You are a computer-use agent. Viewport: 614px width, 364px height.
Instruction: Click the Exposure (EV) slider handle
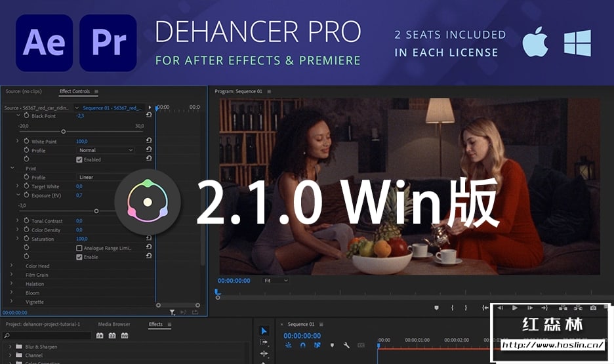pos(96,211)
